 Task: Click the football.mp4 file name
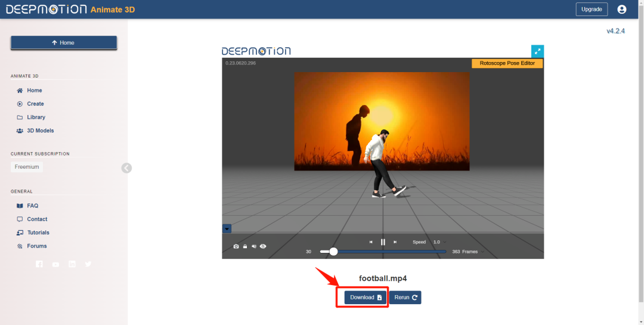383,278
